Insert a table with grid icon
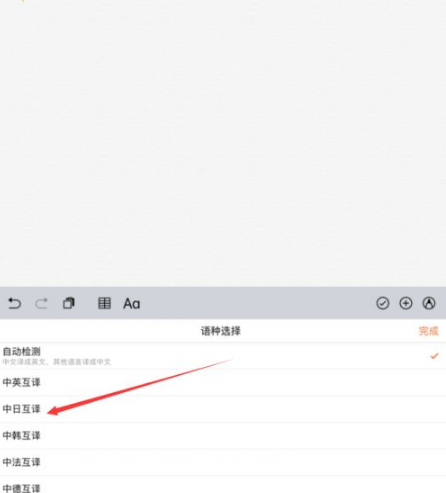The width and height of the screenshot is (446, 493). tap(104, 303)
